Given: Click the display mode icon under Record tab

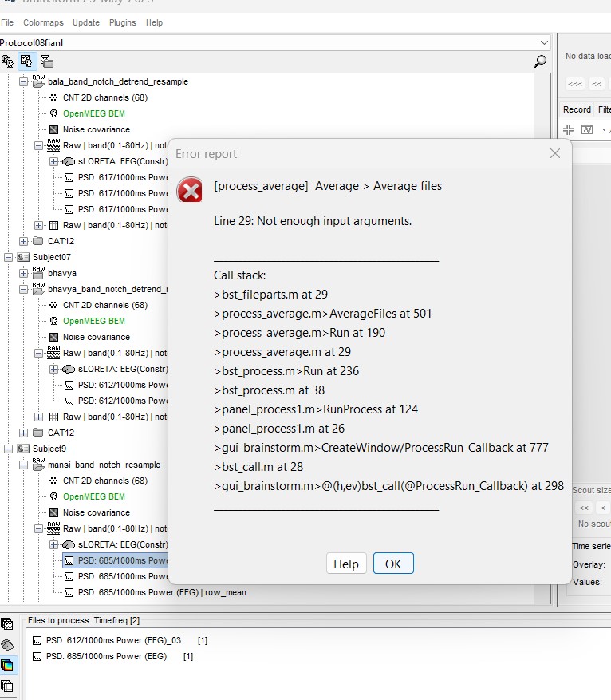Looking at the screenshot, I should [587, 129].
